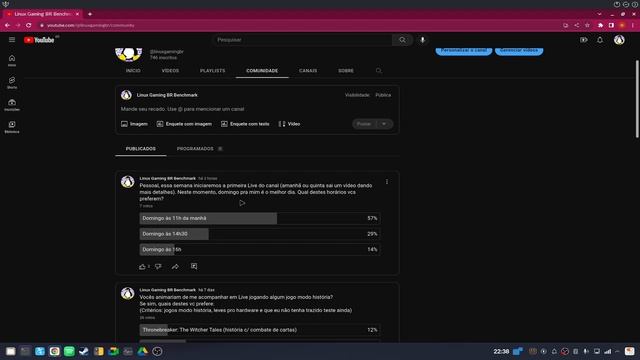The image size is (640, 360).
Task: Click the search magnifier button
Action: (x=402, y=40)
